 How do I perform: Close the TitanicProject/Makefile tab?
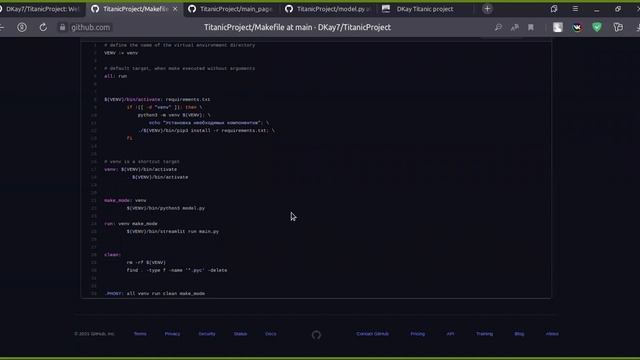(175, 9)
